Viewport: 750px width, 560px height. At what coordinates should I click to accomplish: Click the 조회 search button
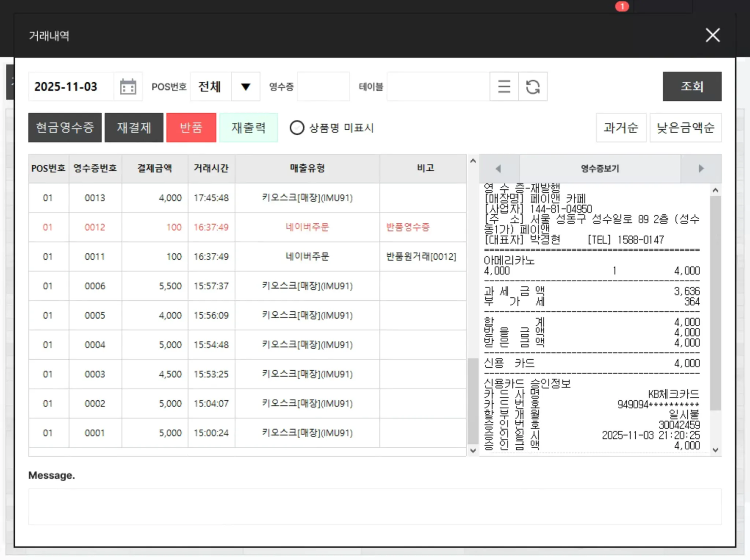[x=692, y=86]
